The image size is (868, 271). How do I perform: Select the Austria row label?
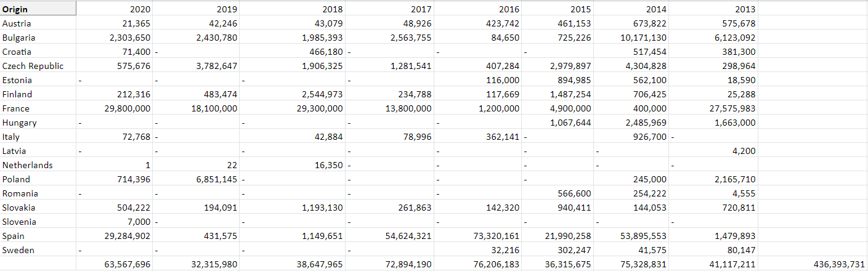38,23
